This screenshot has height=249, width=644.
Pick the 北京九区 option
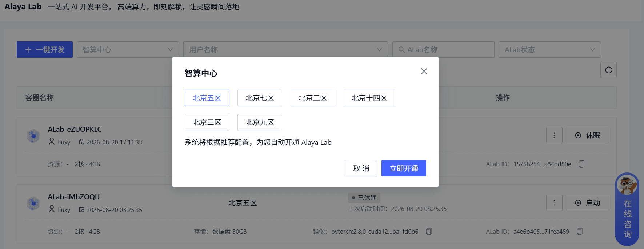point(260,122)
